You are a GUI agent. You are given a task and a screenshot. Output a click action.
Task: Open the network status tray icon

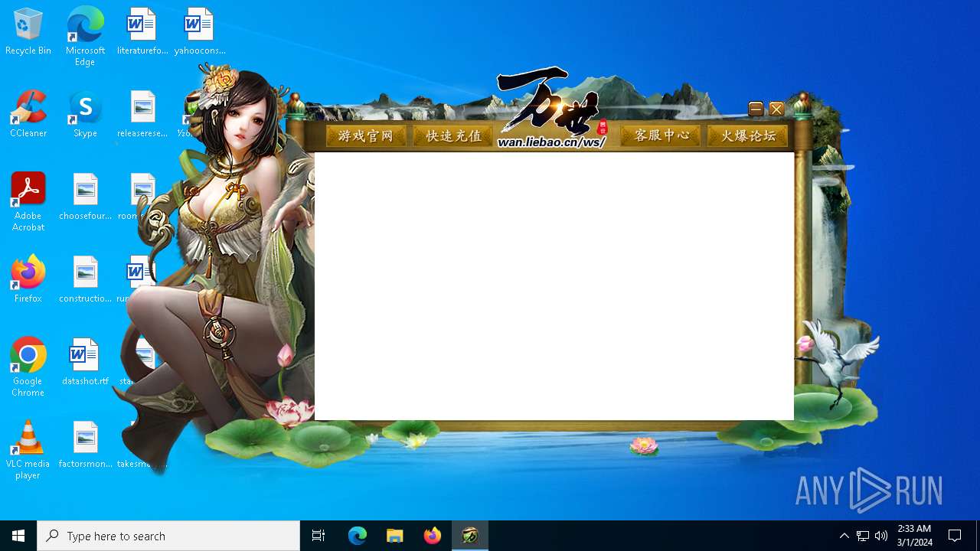(863, 536)
